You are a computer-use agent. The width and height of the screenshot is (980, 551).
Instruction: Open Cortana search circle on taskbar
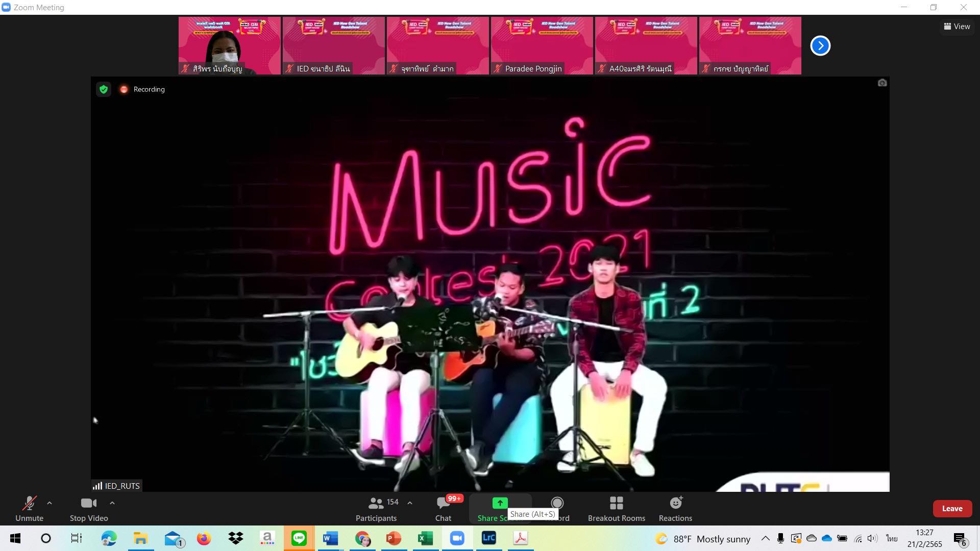(x=46, y=538)
